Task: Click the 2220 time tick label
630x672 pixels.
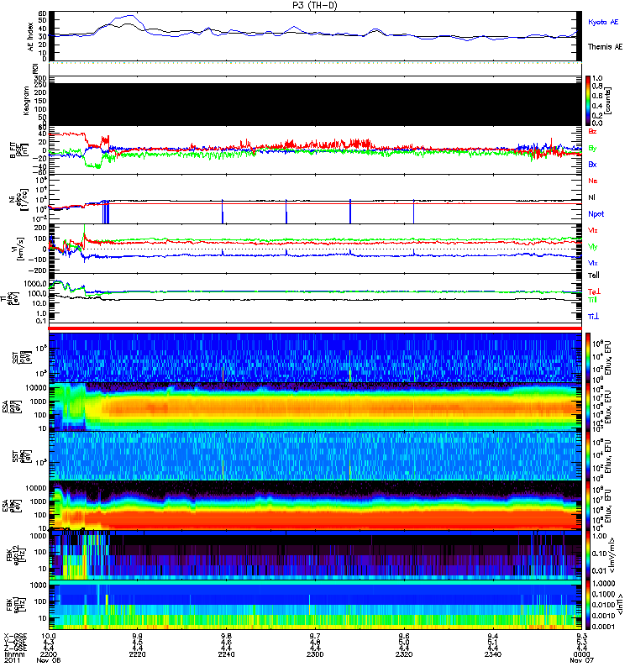Action: click(137, 654)
